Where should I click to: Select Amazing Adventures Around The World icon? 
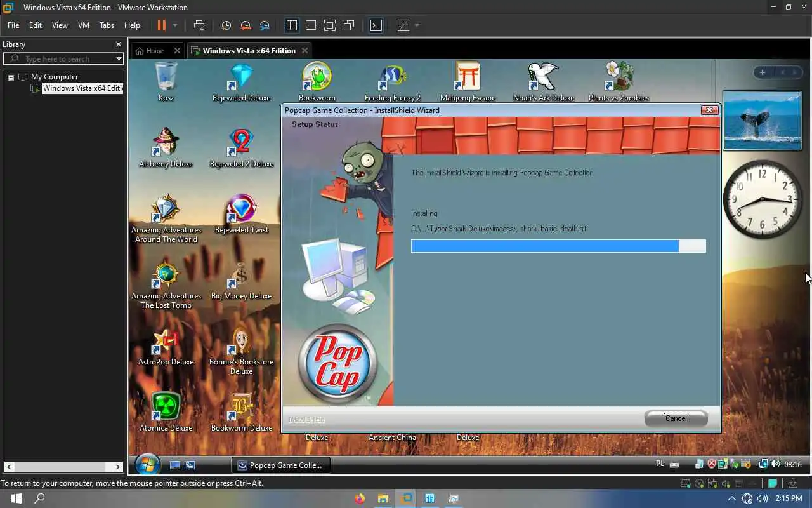pos(166,218)
